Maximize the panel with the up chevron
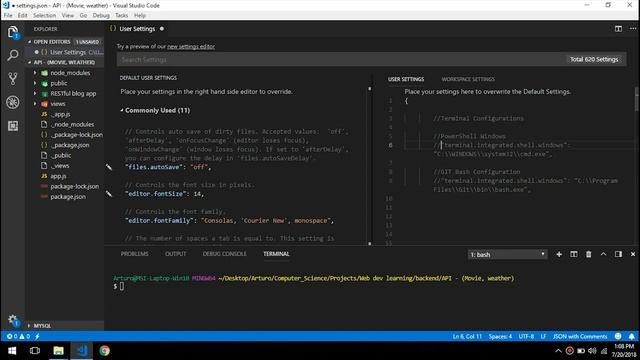 603,254
